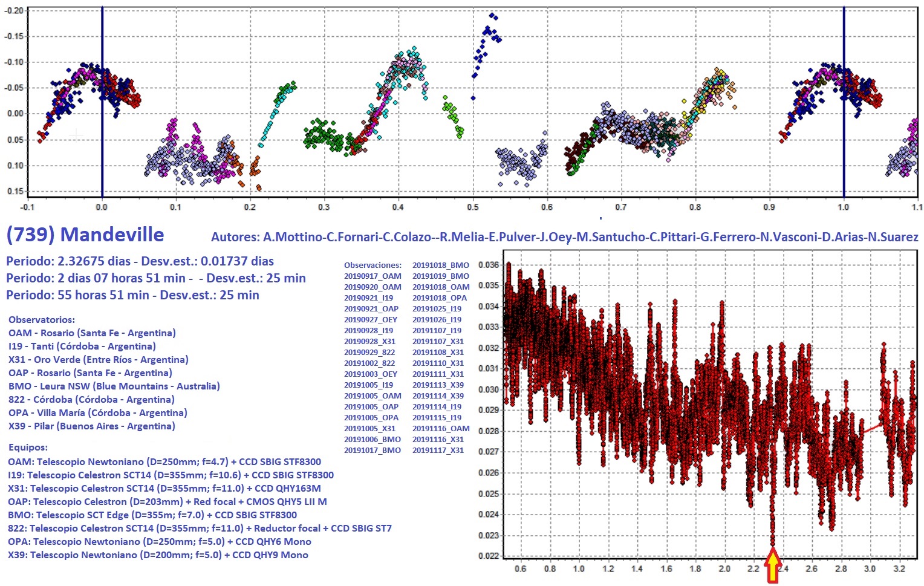Click observation entry "20191107_X31"
Screen dimensions: 924x586
[x=438, y=341]
